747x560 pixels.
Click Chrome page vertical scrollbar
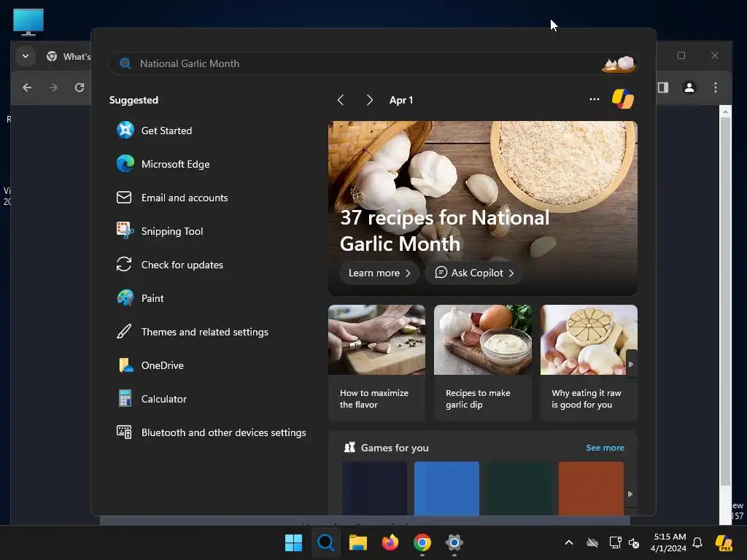725,301
